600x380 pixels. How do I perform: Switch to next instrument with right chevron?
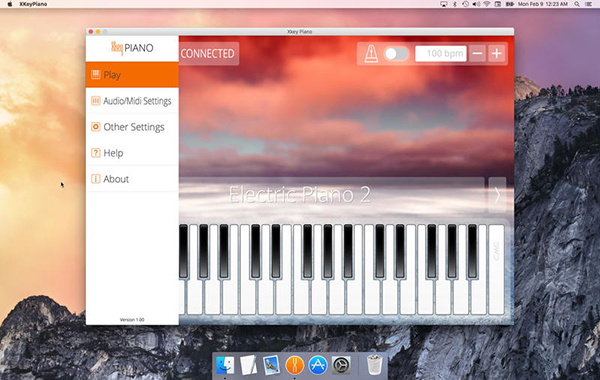pyautogui.click(x=497, y=195)
